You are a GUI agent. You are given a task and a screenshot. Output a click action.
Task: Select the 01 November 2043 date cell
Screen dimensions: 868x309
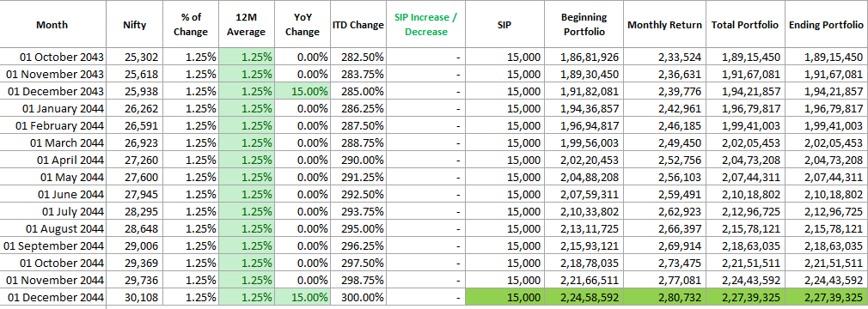click(52, 74)
